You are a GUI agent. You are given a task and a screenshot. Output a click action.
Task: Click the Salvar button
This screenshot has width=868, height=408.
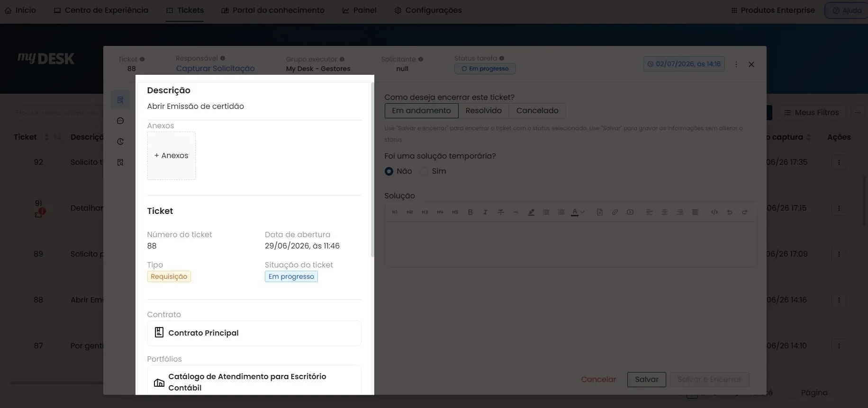click(x=647, y=380)
